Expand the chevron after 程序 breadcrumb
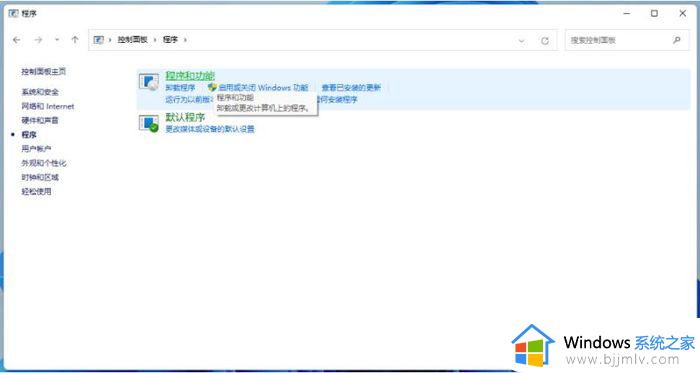Viewport: 700px width, 373px height. pos(185,40)
